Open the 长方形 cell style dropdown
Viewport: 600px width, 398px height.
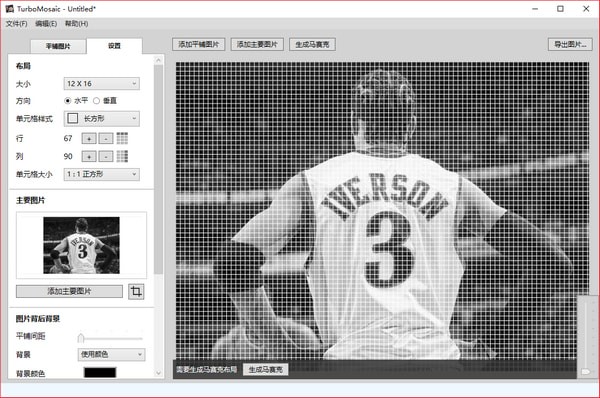pos(101,119)
